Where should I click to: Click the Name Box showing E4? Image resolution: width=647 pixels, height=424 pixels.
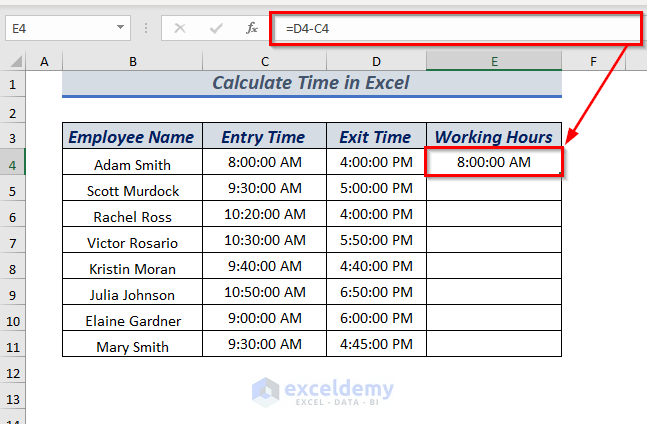tap(68, 28)
